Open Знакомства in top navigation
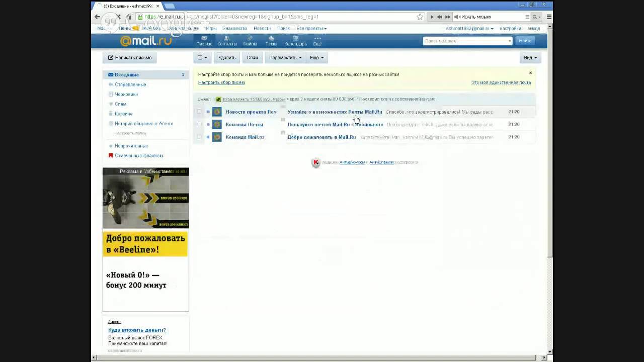The height and width of the screenshot is (362, 644). (x=235, y=29)
